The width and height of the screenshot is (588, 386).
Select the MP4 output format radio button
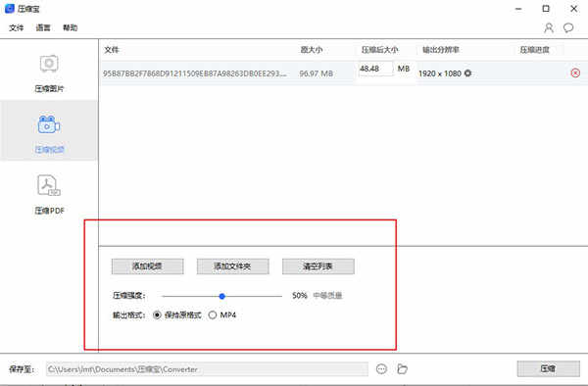click(x=213, y=315)
